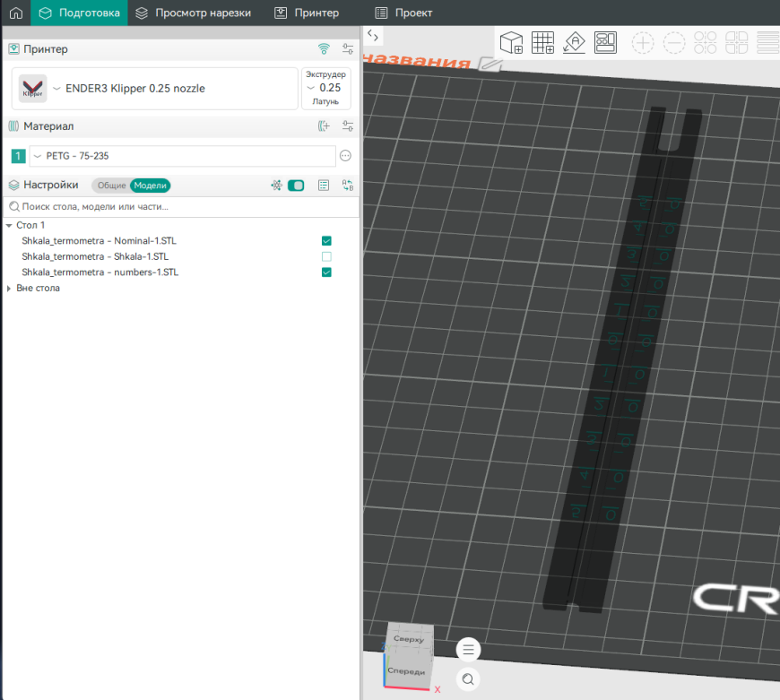The width and height of the screenshot is (780, 700).
Task: Click the Auto orient icon
Action: tap(574, 42)
